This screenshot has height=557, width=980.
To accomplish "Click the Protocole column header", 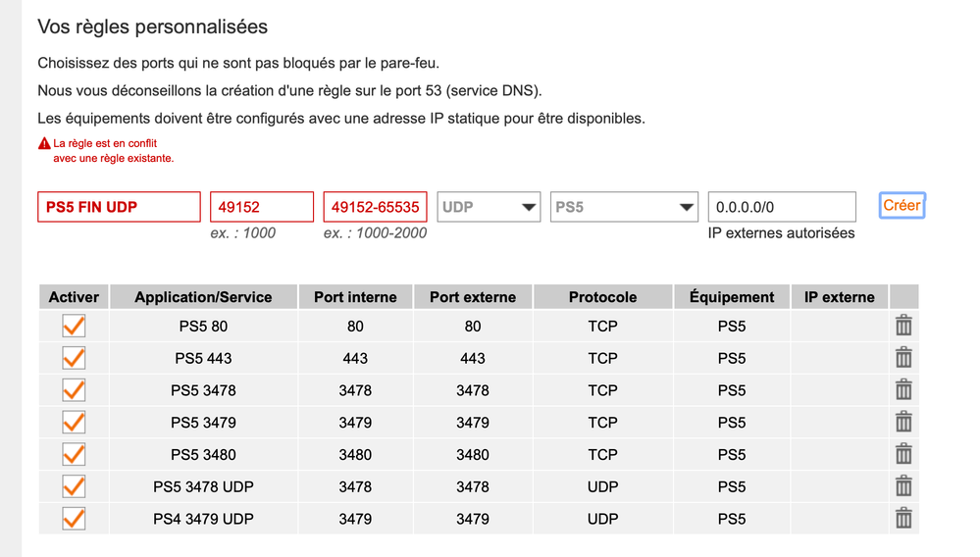I will click(x=602, y=296).
